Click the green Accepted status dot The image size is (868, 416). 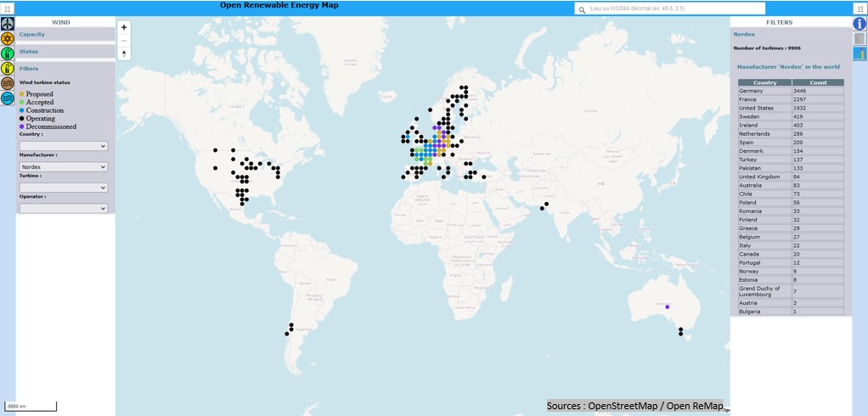21,103
